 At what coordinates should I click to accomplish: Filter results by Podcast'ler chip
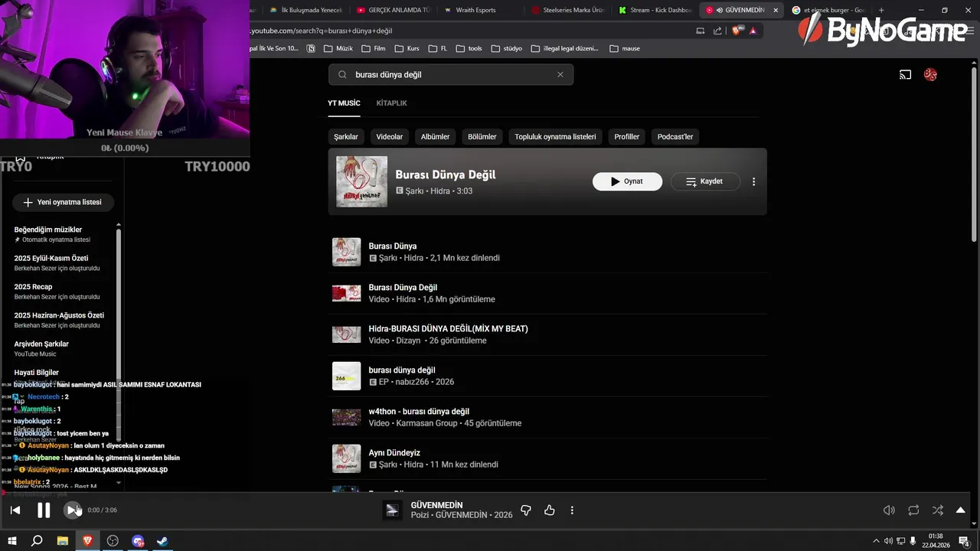pos(675,136)
